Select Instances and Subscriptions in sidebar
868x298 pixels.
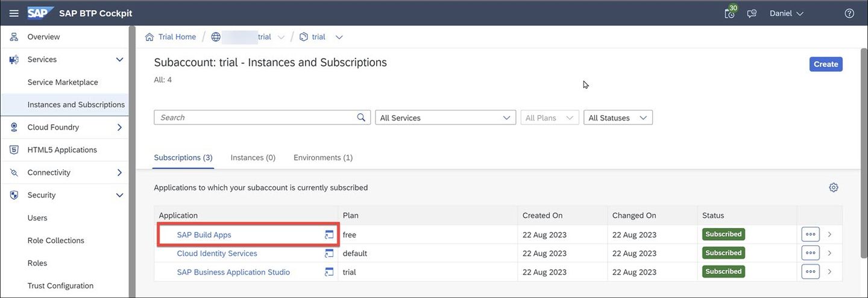point(76,104)
